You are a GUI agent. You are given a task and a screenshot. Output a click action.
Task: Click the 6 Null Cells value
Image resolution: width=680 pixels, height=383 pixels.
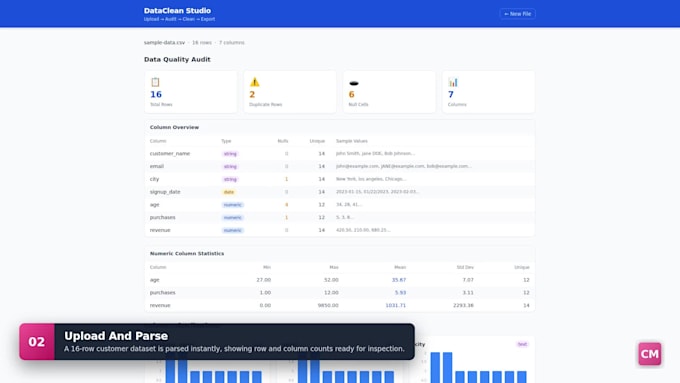(351, 94)
